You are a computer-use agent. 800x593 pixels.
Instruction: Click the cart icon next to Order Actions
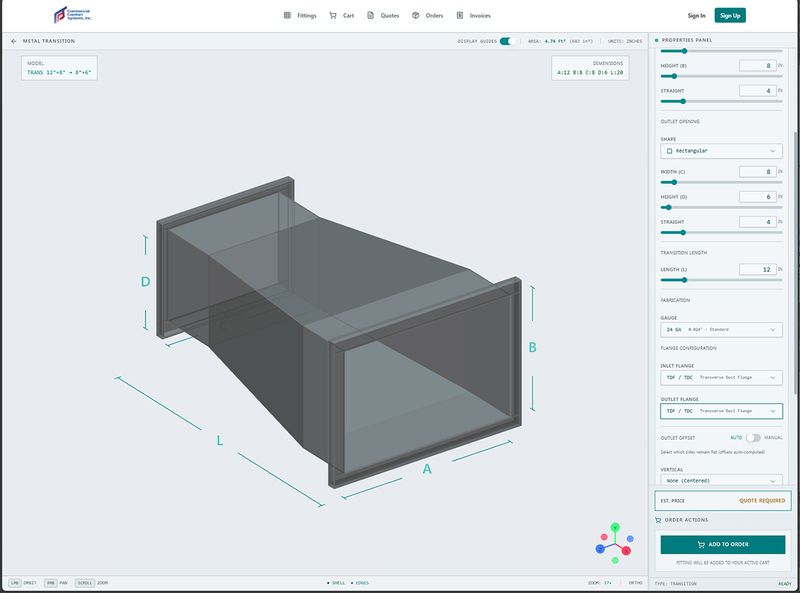click(x=661, y=519)
